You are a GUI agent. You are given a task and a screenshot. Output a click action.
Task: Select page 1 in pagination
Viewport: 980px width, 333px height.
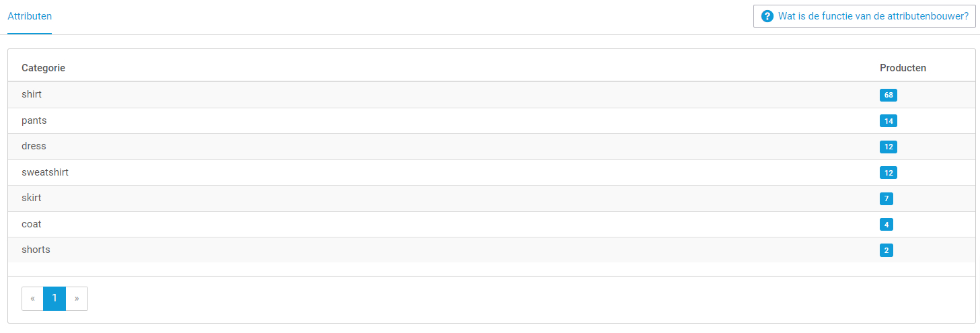(x=54, y=299)
